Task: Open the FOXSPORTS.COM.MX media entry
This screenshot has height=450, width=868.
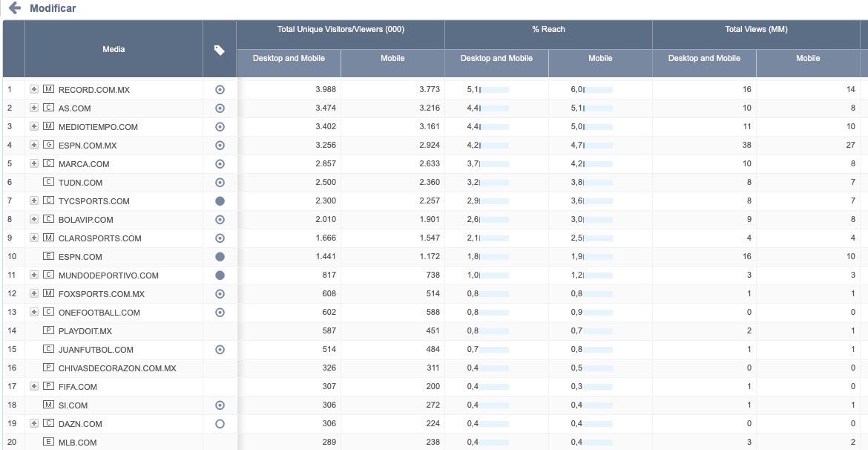Action: [x=102, y=294]
